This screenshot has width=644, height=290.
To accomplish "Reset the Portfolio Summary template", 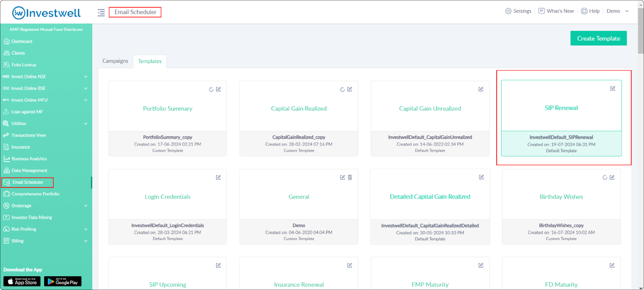I will pos(211,89).
